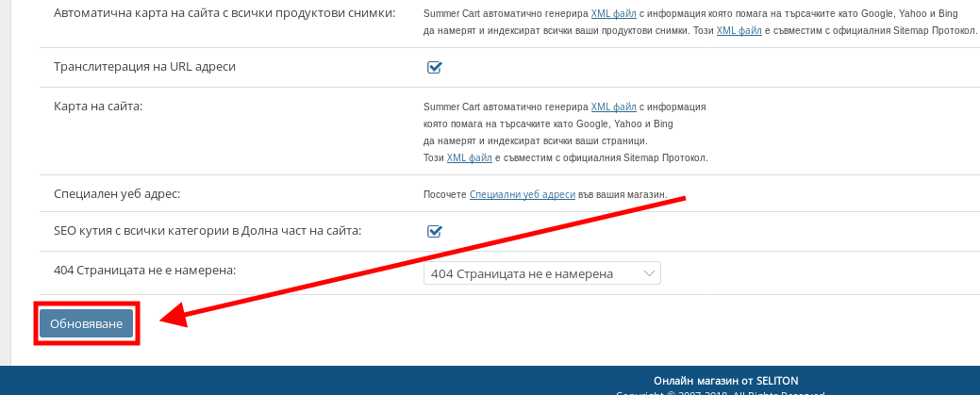Click the SEO кутия с всички категории label
The image size is (980, 395).
[208, 230]
